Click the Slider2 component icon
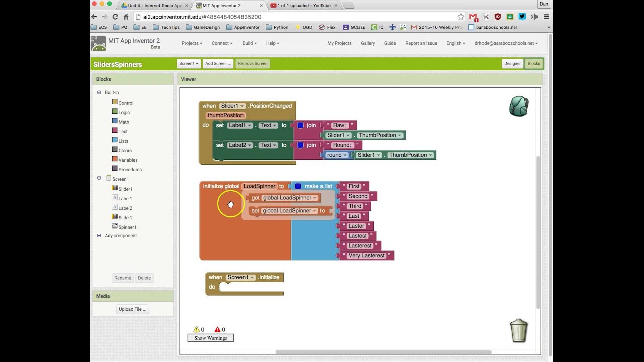Screen dimensions: 644x362 click(115, 217)
